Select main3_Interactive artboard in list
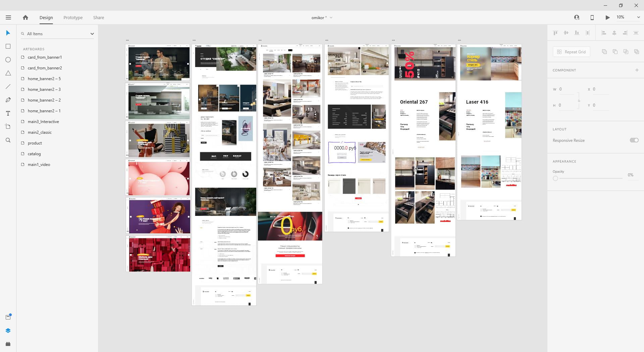Screen dimensions: 644x352 pyautogui.click(x=43, y=122)
